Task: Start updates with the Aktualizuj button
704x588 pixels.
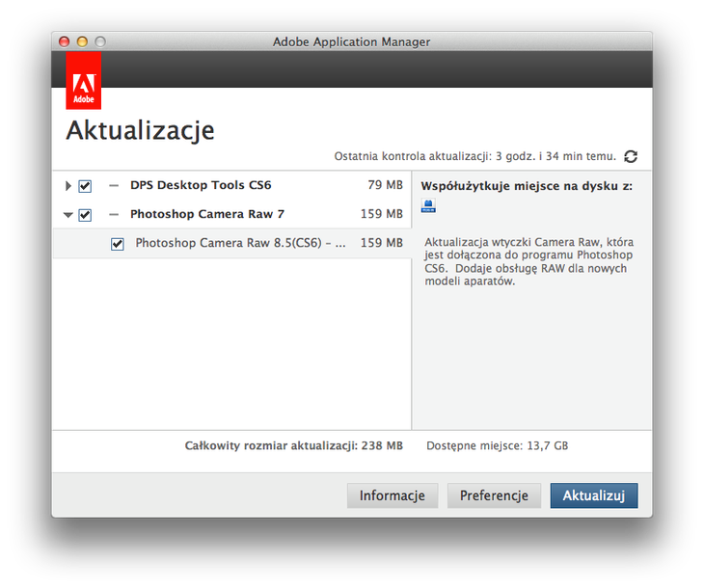Action: click(x=594, y=495)
